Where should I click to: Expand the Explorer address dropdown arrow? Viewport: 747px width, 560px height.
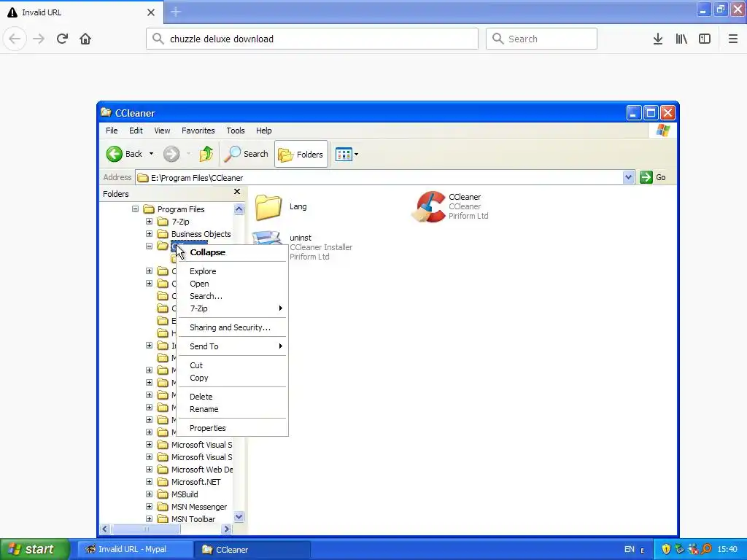628,177
